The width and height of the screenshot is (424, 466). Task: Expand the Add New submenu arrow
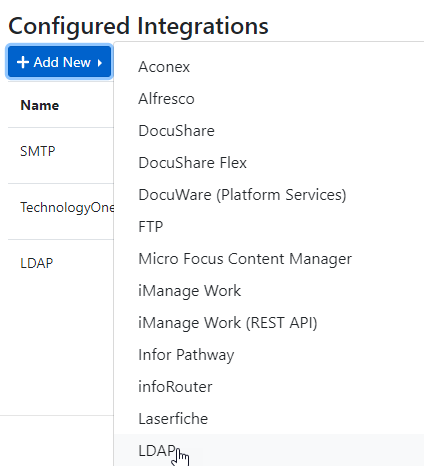point(100,62)
